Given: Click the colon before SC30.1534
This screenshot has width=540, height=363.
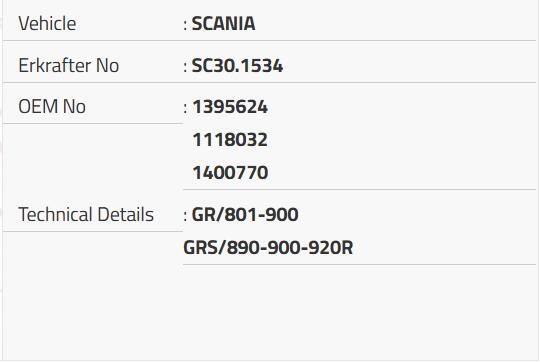Looking at the screenshot, I should coord(186,67).
